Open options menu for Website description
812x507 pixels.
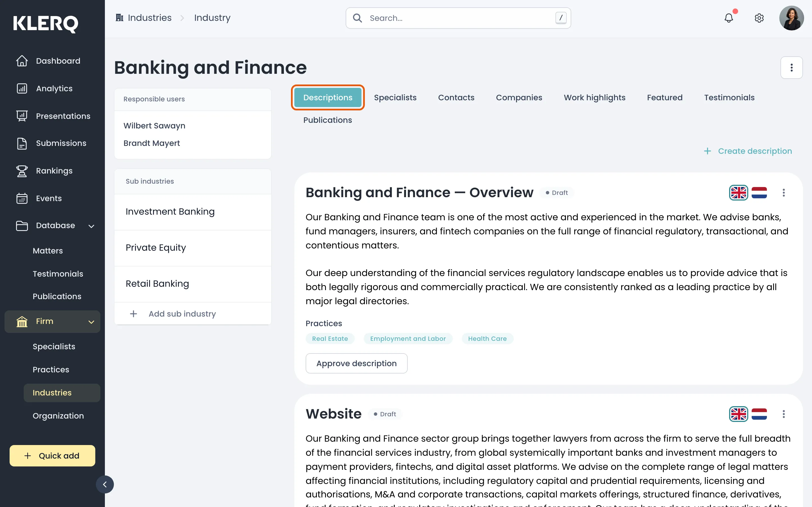pyautogui.click(x=784, y=414)
